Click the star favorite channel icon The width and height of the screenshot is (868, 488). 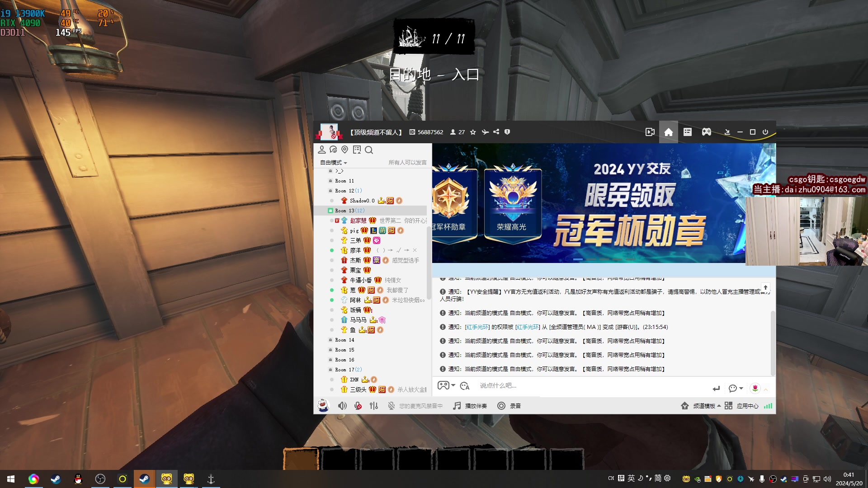point(473,132)
